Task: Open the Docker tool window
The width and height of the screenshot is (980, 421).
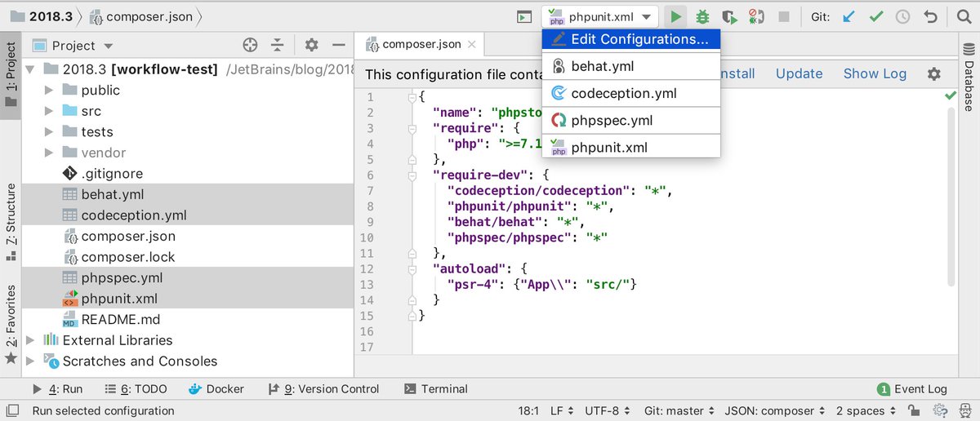Action: pos(216,389)
